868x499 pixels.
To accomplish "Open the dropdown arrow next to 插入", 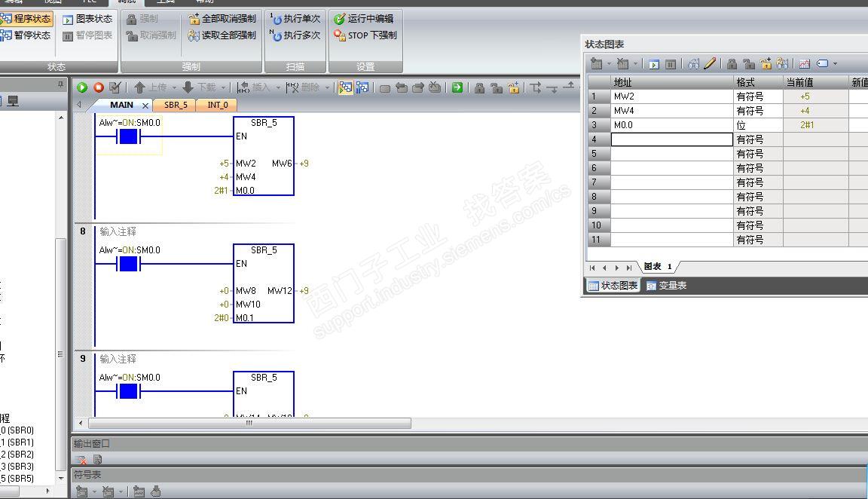I will pos(278,87).
